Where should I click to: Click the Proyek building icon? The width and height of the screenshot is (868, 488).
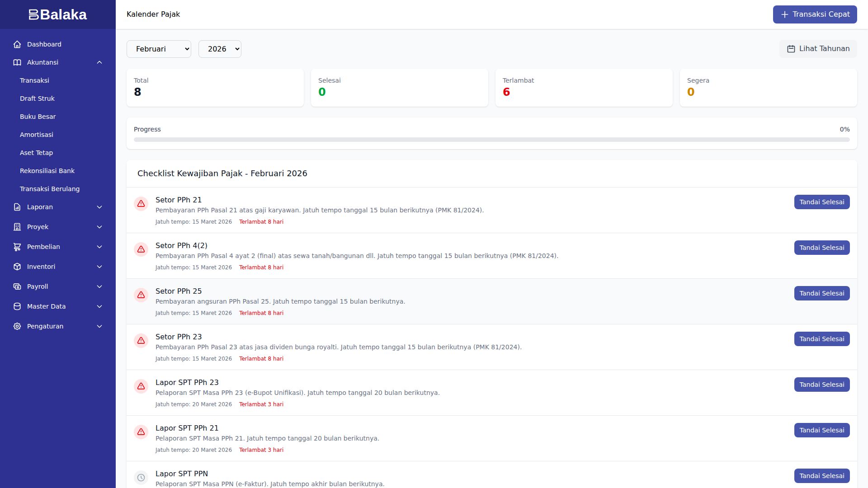(x=17, y=227)
